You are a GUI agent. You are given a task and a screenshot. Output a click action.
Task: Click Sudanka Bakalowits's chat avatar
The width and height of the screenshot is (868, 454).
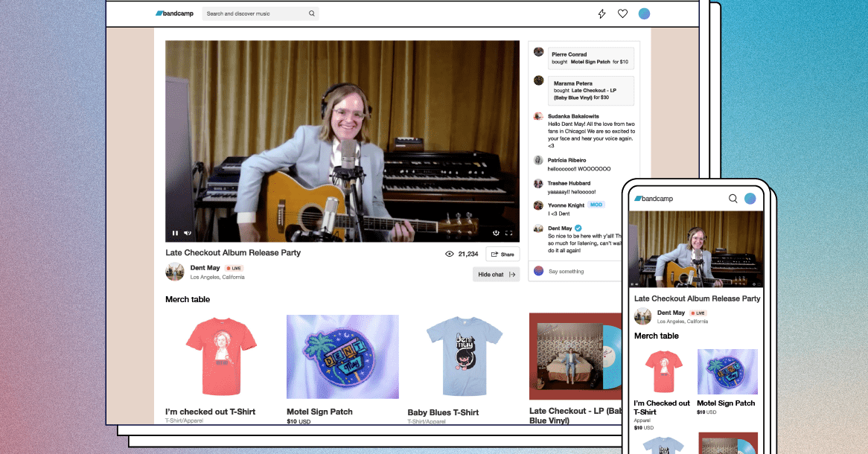click(x=538, y=116)
